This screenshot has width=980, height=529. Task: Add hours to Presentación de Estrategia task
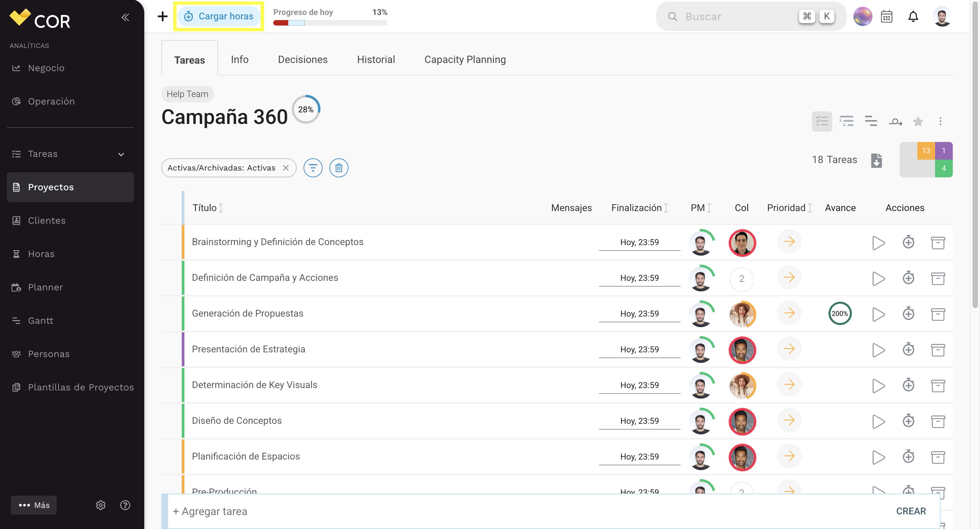point(908,349)
